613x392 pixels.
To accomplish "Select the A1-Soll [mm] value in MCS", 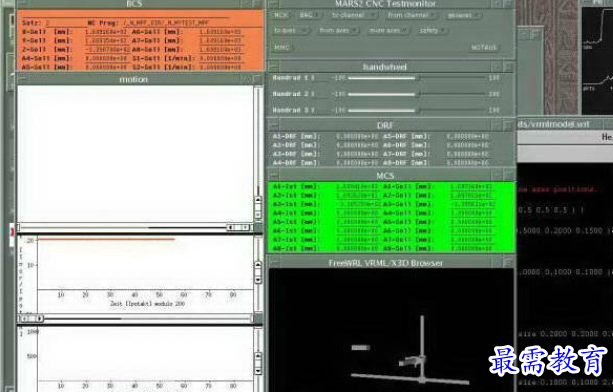I will tap(472, 187).
